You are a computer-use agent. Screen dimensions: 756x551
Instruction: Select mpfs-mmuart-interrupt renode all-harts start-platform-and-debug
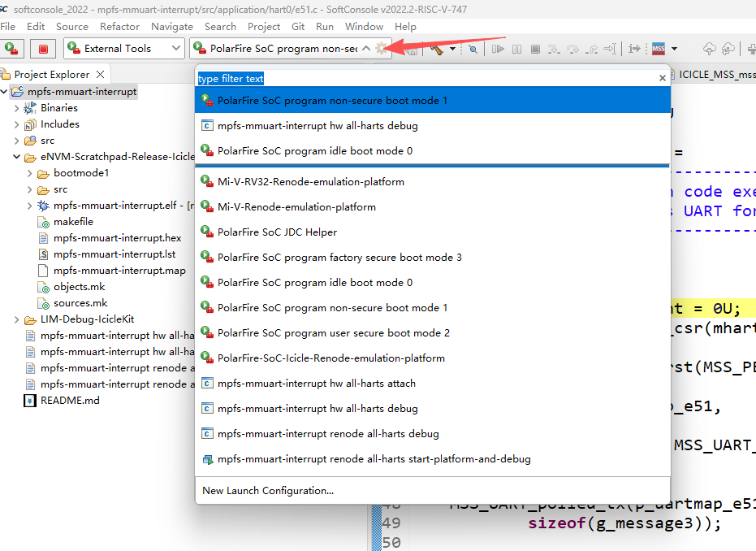[433, 459]
